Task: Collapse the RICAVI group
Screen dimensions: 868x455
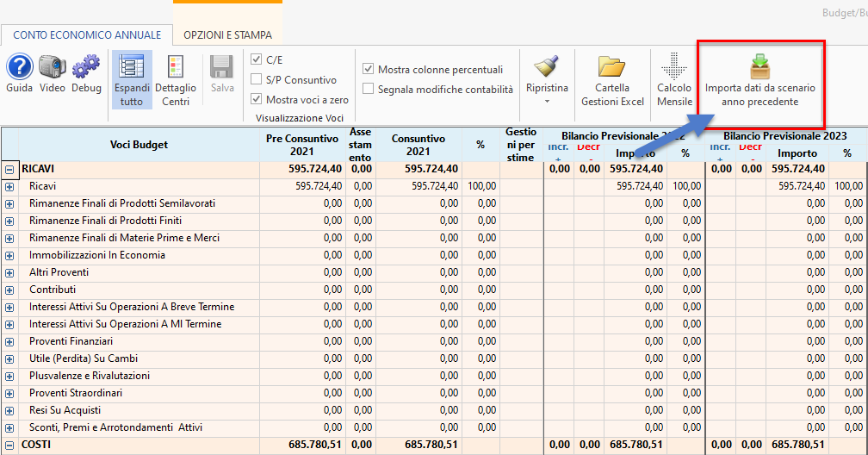Action: point(9,170)
